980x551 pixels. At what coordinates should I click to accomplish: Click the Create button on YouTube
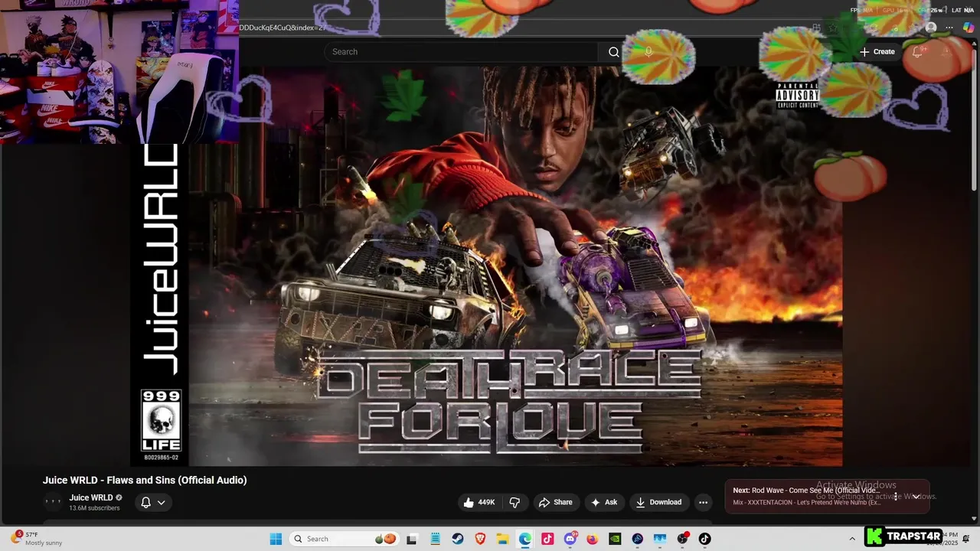[x=877, y=52]
